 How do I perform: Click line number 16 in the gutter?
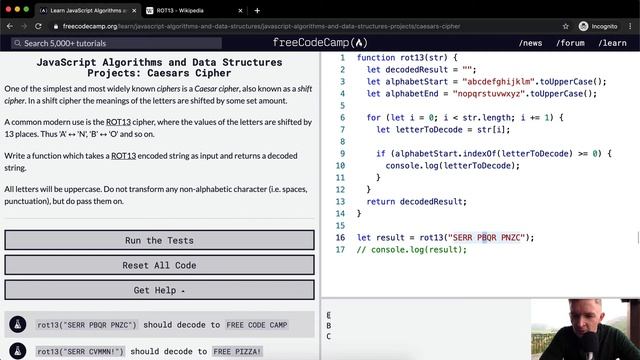pyautogui.click(x=340, y=238)
